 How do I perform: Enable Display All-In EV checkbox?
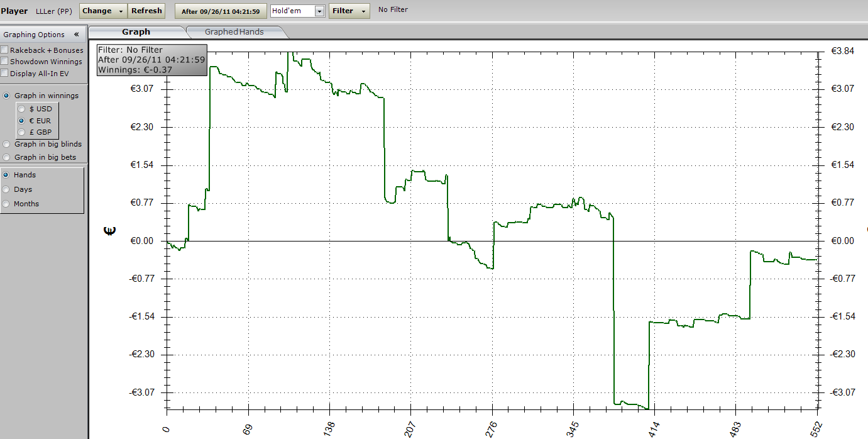point(4,74)
